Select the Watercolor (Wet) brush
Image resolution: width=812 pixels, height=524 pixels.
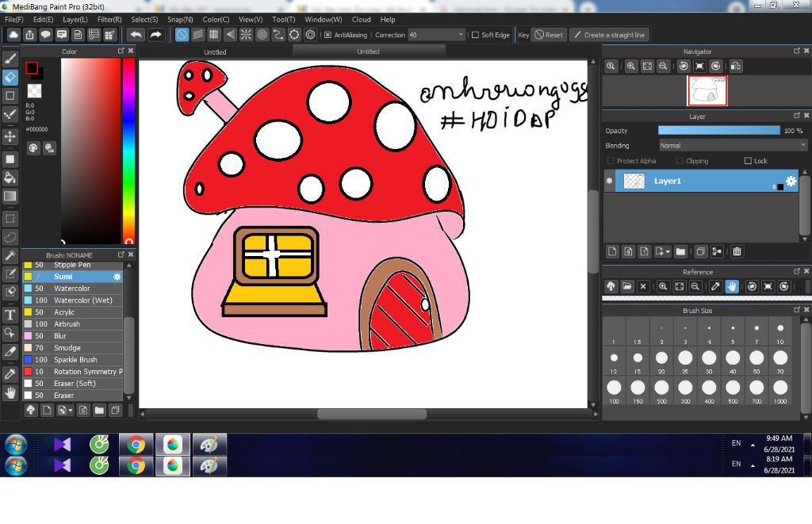click(73, 300)
